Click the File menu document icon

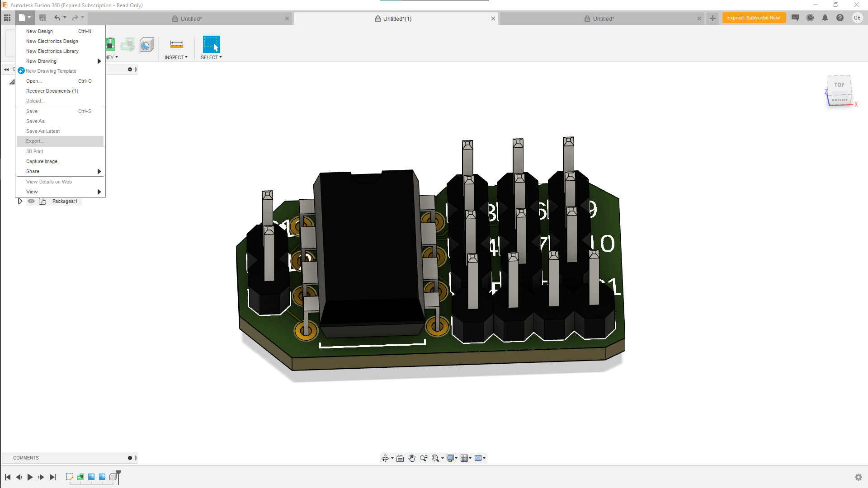coord(22,18)
